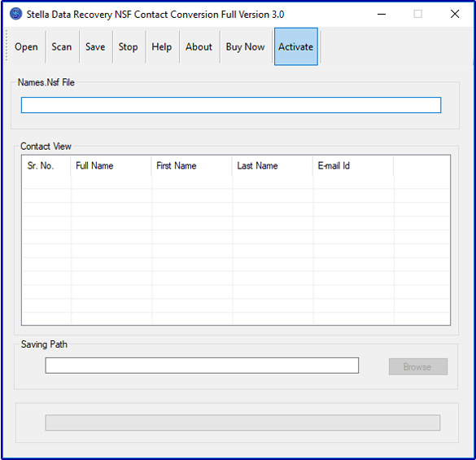Click the Saving Path text field
This screenshot has height=460, width=476.
pyautogui.click(x=202, y=366)
